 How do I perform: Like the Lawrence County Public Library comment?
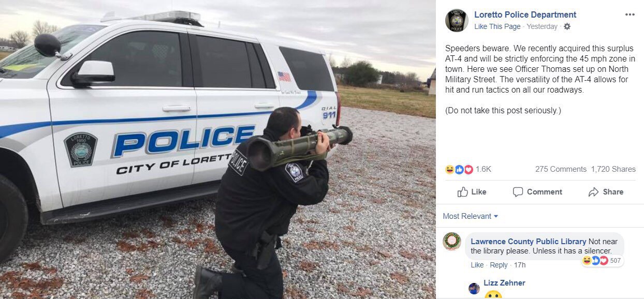[x=477, y=265]
